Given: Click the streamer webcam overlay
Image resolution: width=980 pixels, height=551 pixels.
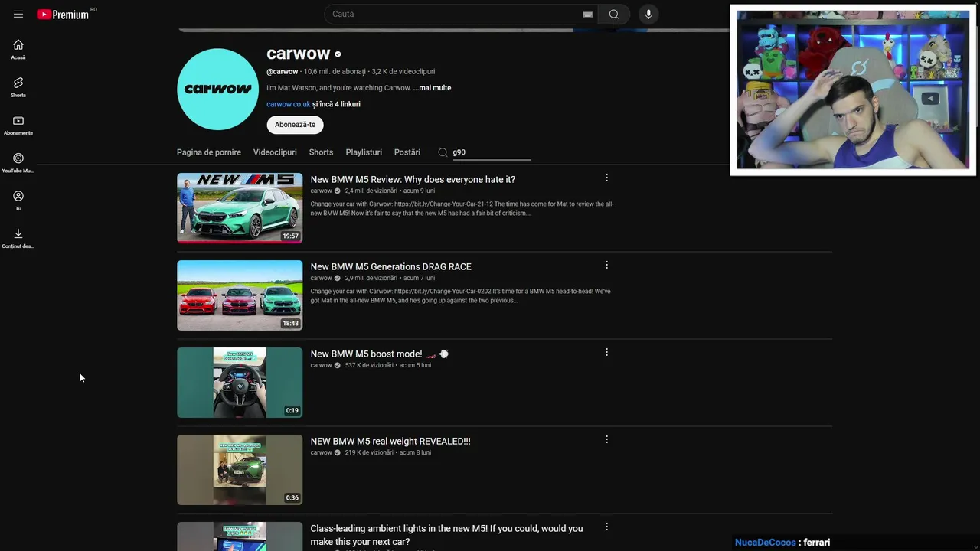Looking at the screenshot, I should point(853,90).
